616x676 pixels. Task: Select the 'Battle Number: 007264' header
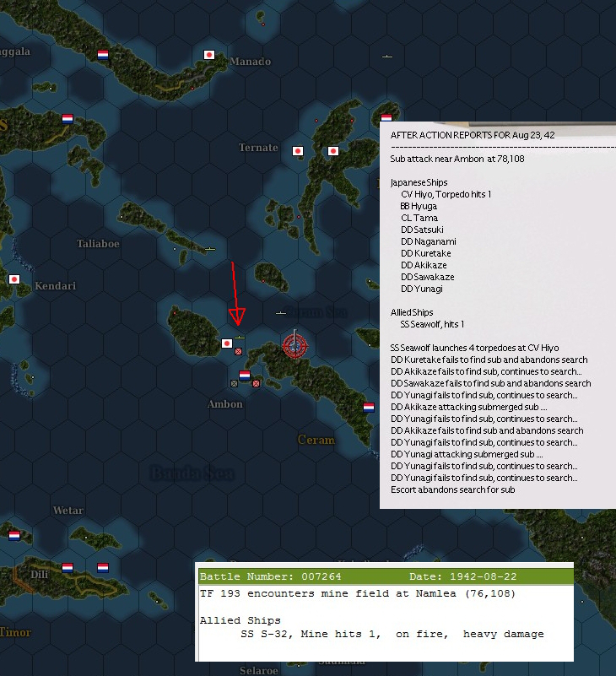point(271,576)
